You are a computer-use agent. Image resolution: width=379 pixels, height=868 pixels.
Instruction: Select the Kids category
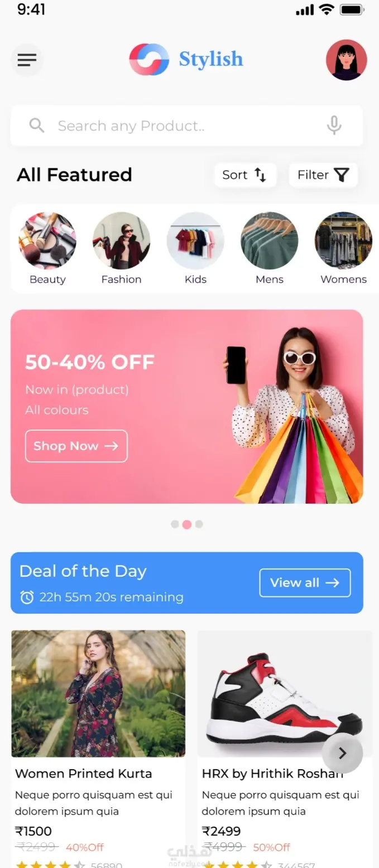(195, 249)
